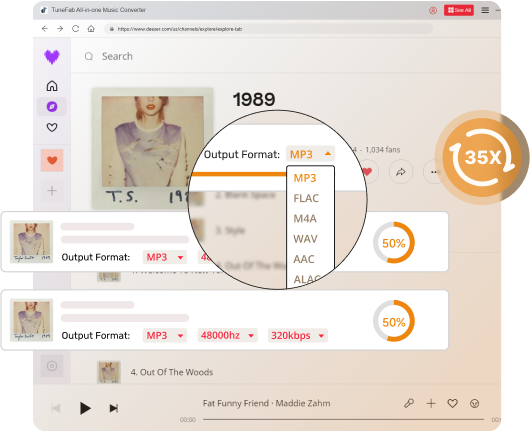Viewport: 530px width, 435px height.
Task: Open the orange liked-songs heart tile
Action: (52, 160)
